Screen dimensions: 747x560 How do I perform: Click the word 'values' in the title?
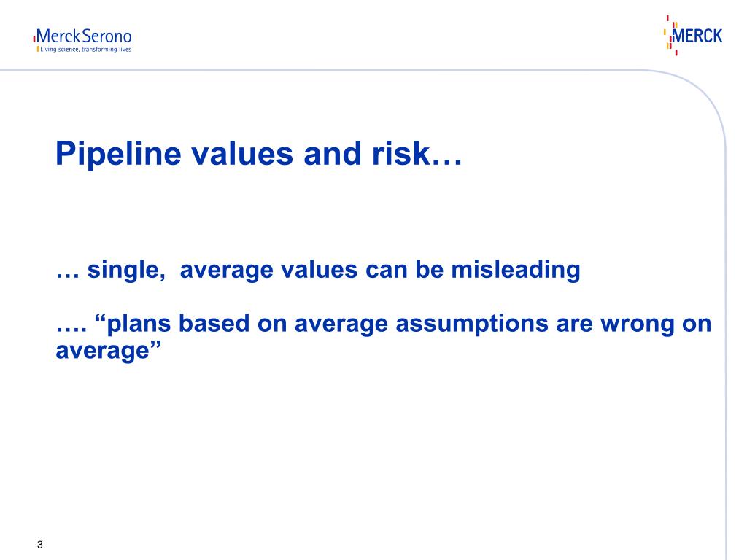pyautogui.click(x=242, y=154)
